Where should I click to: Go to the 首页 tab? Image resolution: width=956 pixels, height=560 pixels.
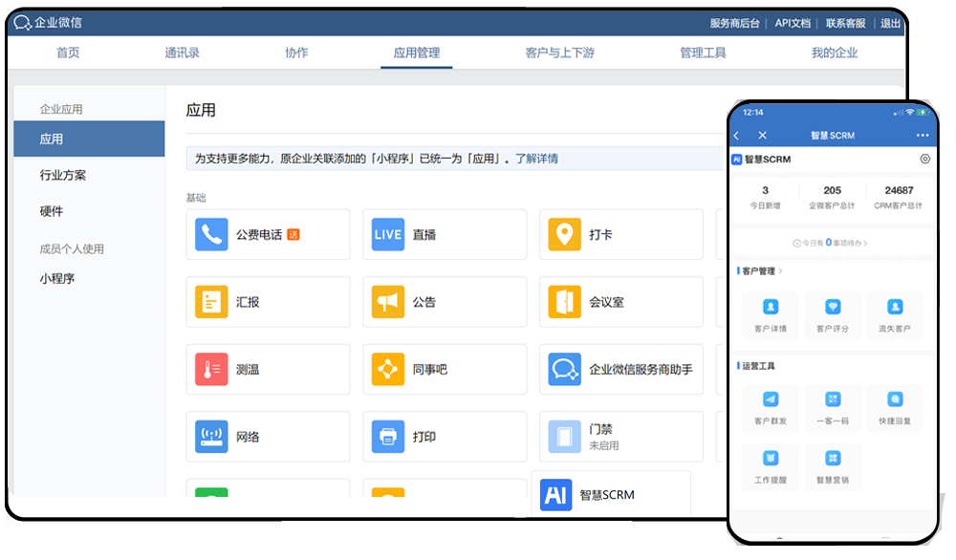(68, 53)
